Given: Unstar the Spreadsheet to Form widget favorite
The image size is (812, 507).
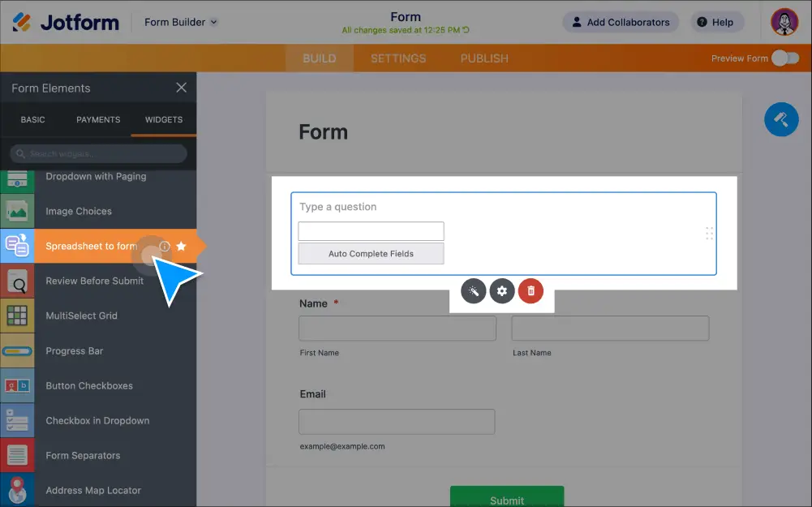Looking at the screenshot, I should pyautogui.click(x=182, y=245).
